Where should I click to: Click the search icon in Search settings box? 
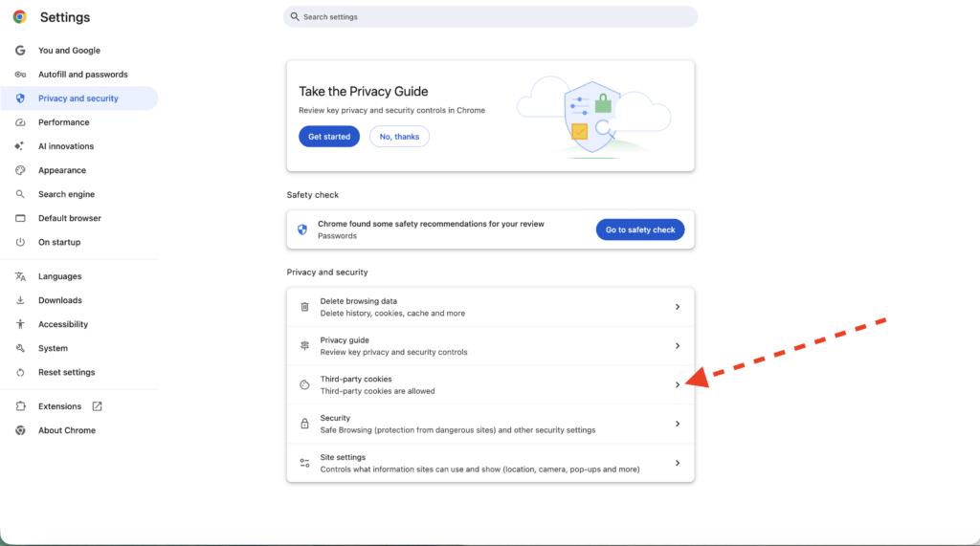point(295,17)
